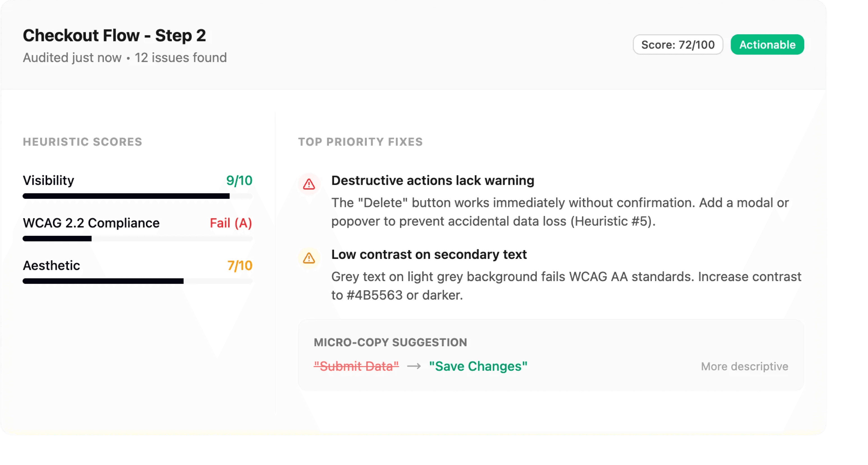Image resolution: width=868 pixels, height=465 pixels.
Task: Click the Checkout Flow - Step 2 title
Action: pyautogui.click(x=114, y=35)
